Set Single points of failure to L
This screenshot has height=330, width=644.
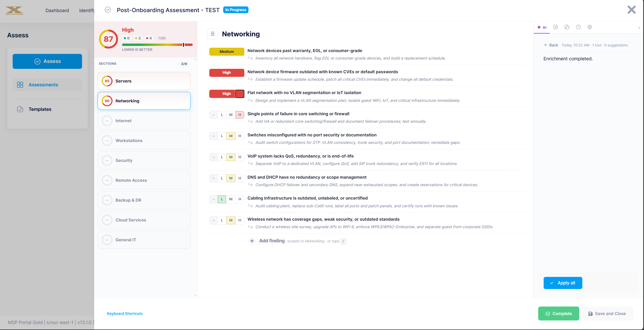point(222,115)
